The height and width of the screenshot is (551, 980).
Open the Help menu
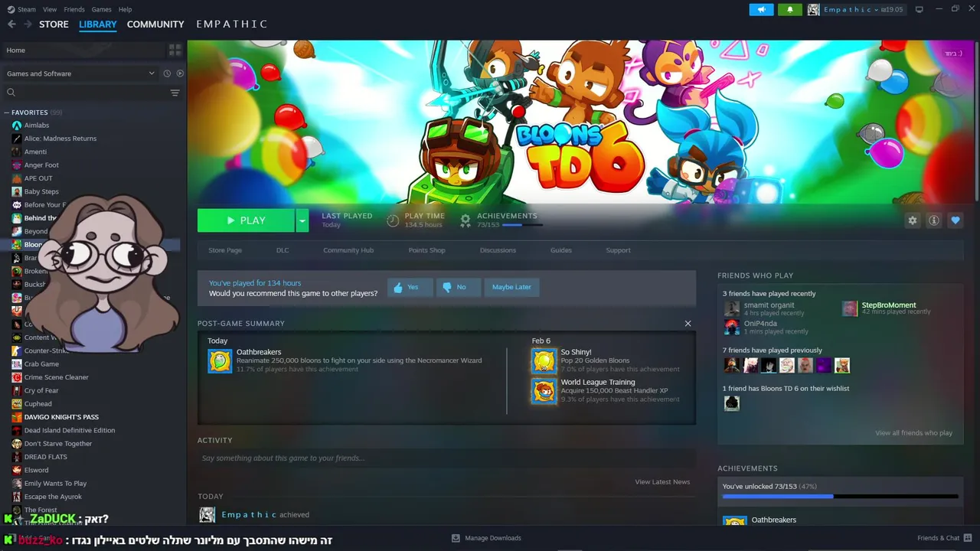pos(125,9)
